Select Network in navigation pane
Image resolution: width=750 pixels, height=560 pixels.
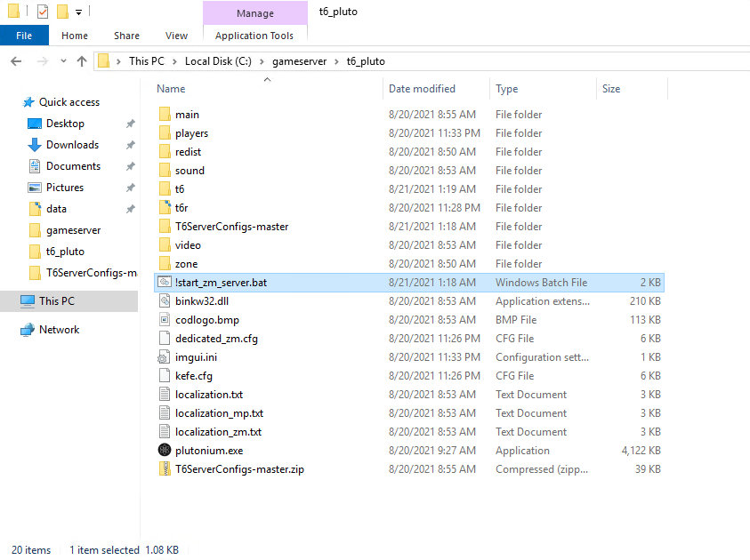pos(60,330)
